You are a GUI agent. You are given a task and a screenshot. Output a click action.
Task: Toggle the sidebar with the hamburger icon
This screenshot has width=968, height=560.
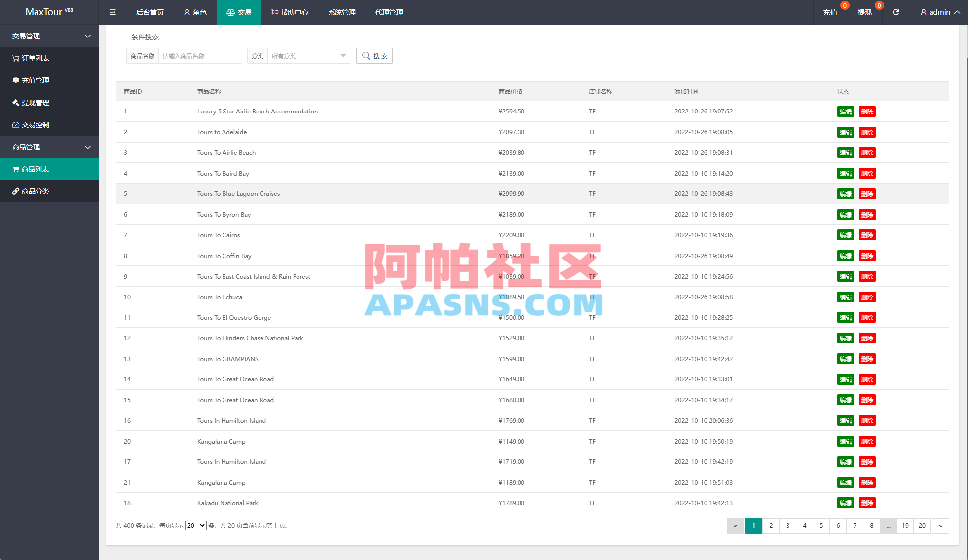click(112, 12)
